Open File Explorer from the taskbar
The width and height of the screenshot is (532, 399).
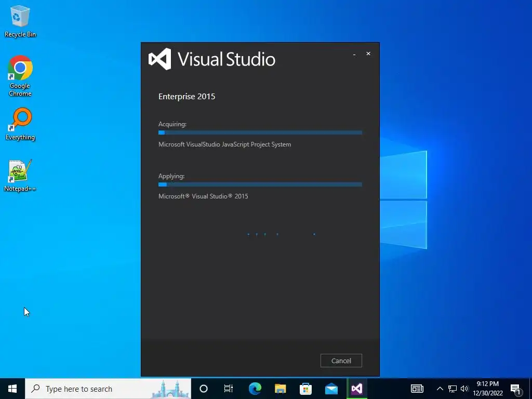pyautogui.click(x=280, y=389)
